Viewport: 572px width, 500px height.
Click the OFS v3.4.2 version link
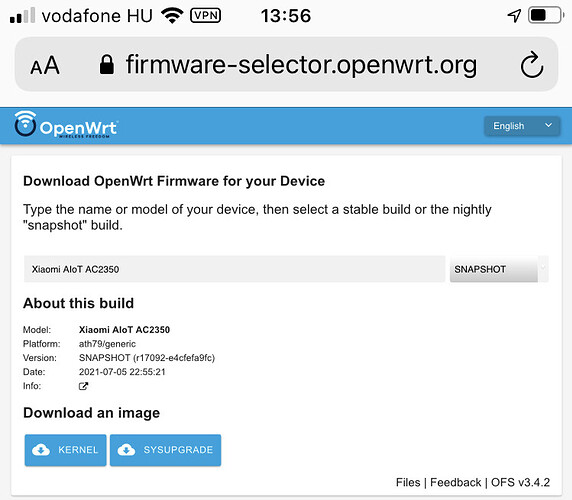[520, 482]
